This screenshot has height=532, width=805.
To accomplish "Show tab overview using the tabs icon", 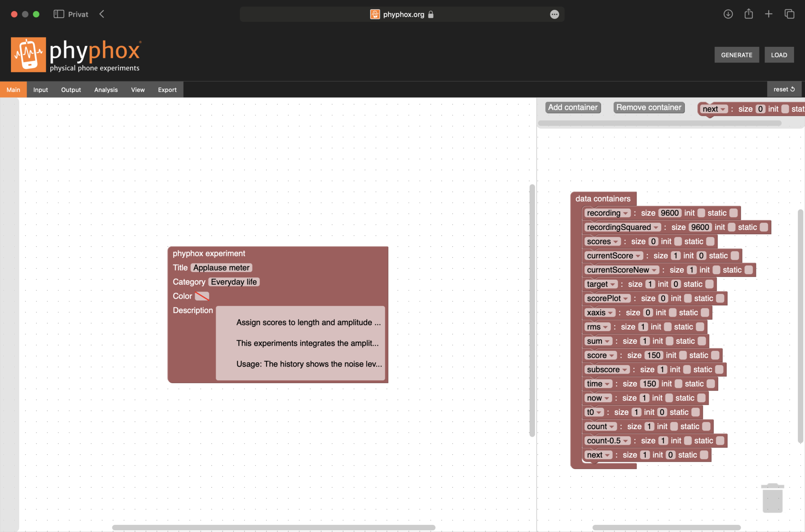I will click(788, 14).
